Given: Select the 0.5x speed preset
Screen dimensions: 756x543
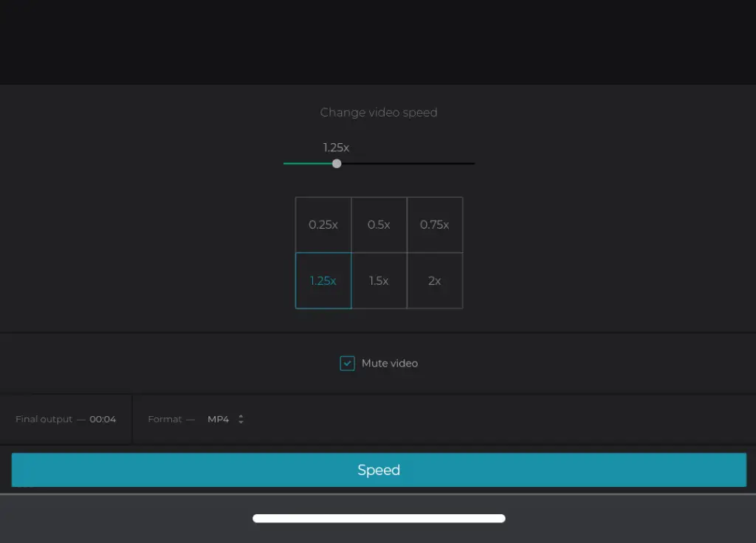Looking at the screenshot, I should [x=379, y=224].
